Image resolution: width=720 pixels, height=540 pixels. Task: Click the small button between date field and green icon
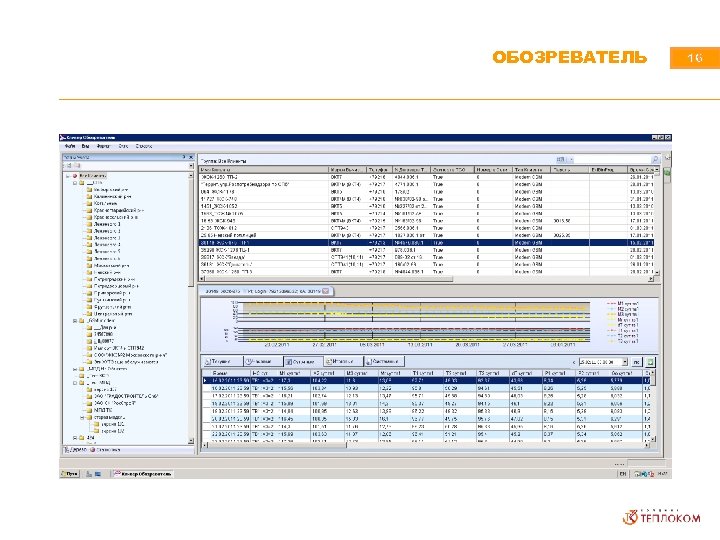pyautogui.click(x=636, y=362)
